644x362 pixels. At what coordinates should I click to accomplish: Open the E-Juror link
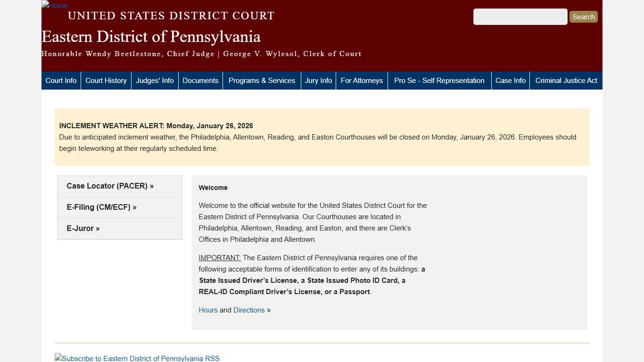coord(83,228)
